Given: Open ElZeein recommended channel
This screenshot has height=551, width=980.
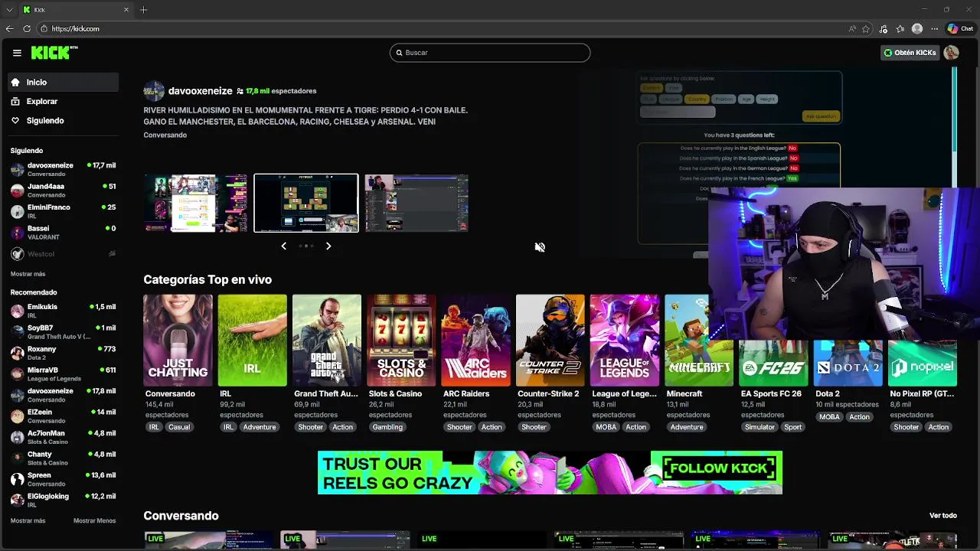Looking at the screenshot, I should click(x=64, y=416).
